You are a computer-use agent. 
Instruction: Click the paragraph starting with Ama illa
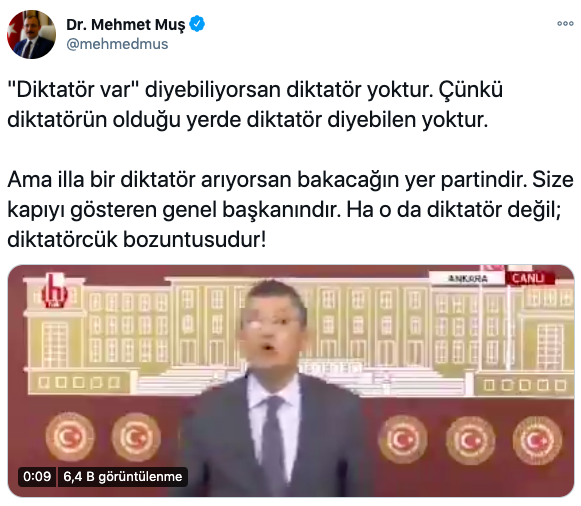click(290, 210)
